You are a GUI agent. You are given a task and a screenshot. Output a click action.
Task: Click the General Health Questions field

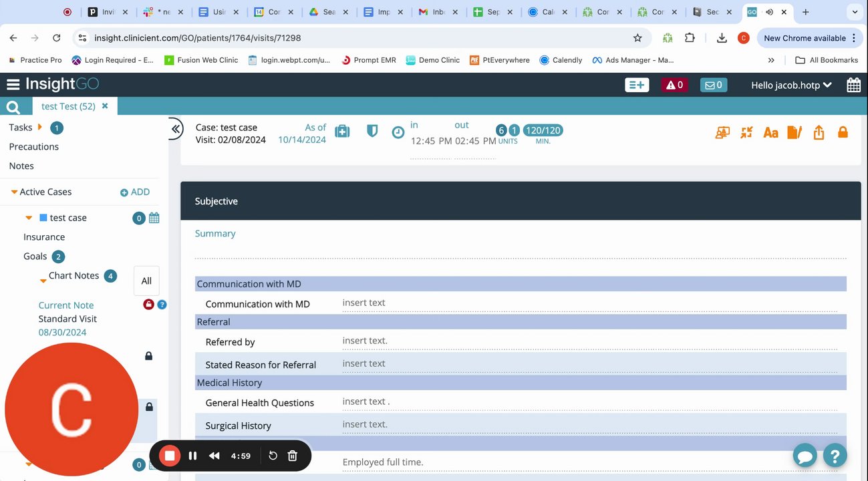[x=589, y=402]
